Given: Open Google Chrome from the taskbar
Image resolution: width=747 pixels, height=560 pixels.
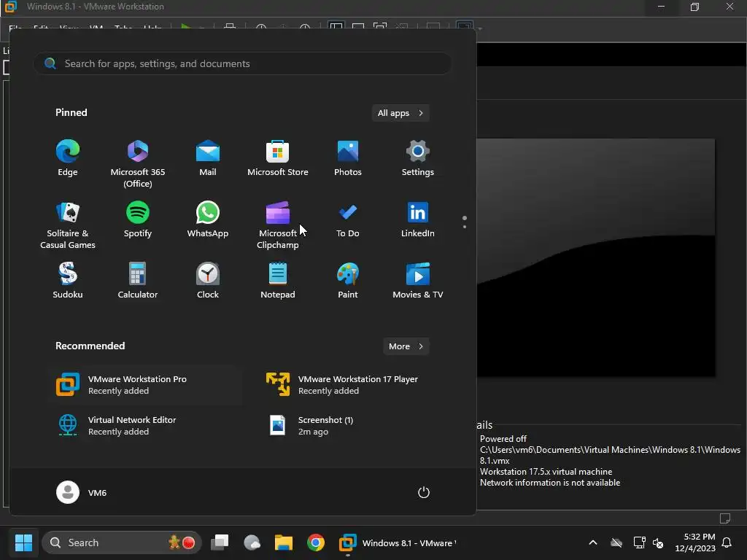Looking at the screenshot, I should [315, 542].
